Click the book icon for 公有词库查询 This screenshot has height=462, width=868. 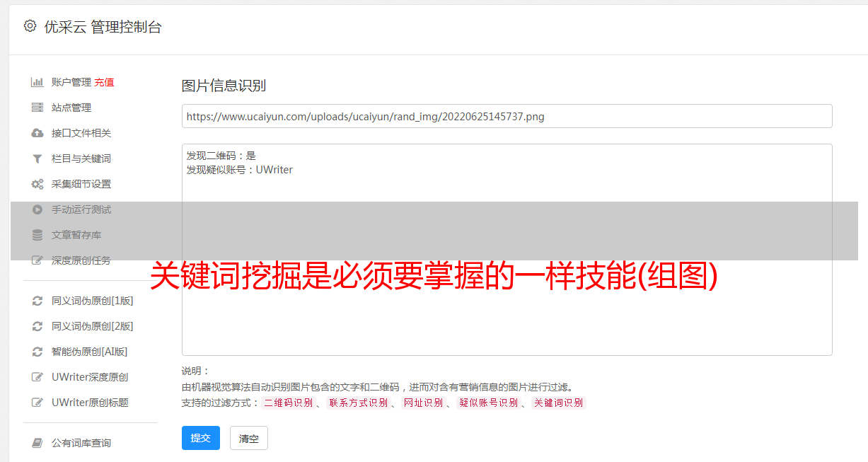coord(37,443)
